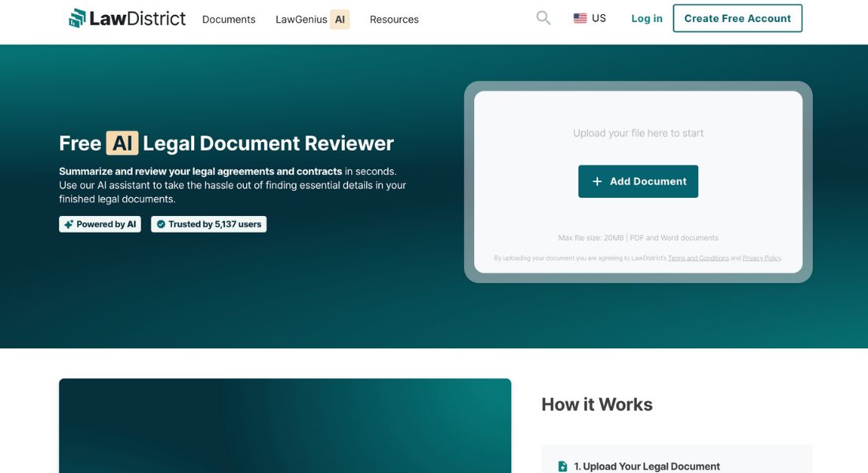The image size is (868, 473).
Task: Click the Free AI Legal Document Reviewer heading
Action: (226, 143)
